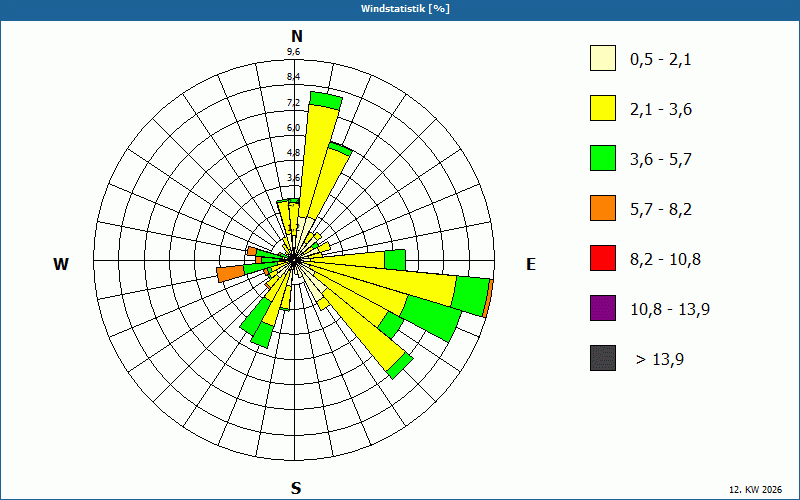Viewport: 800px width, 500px height.
Task: Click the "12. KW 2026" date label
Action: tap(755, 490)
